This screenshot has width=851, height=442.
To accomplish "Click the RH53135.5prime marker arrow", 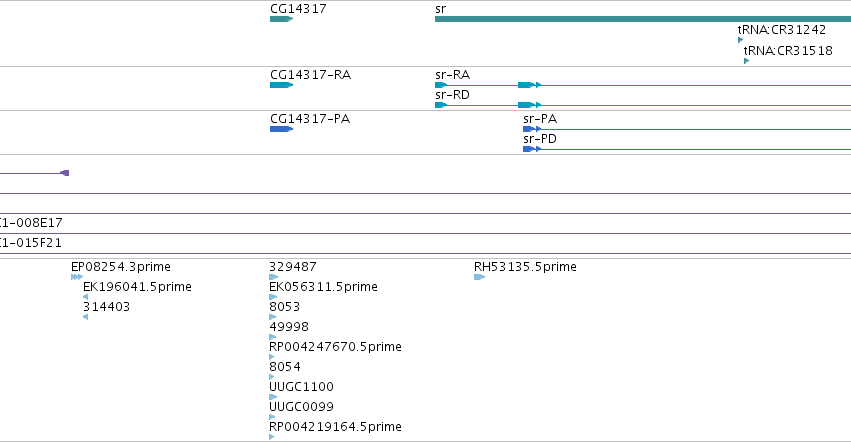I will pyautogui.click(x=479, y=277).
